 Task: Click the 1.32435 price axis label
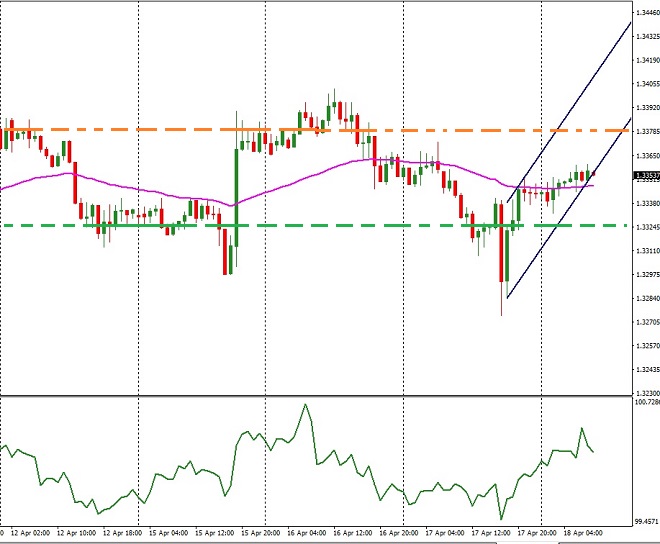648,370
